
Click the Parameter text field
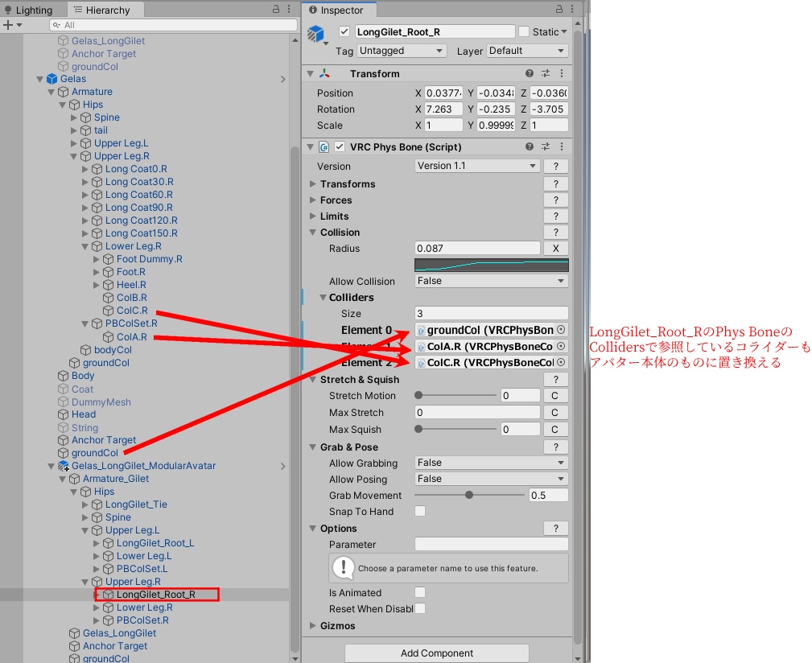(x=491, y=544)
